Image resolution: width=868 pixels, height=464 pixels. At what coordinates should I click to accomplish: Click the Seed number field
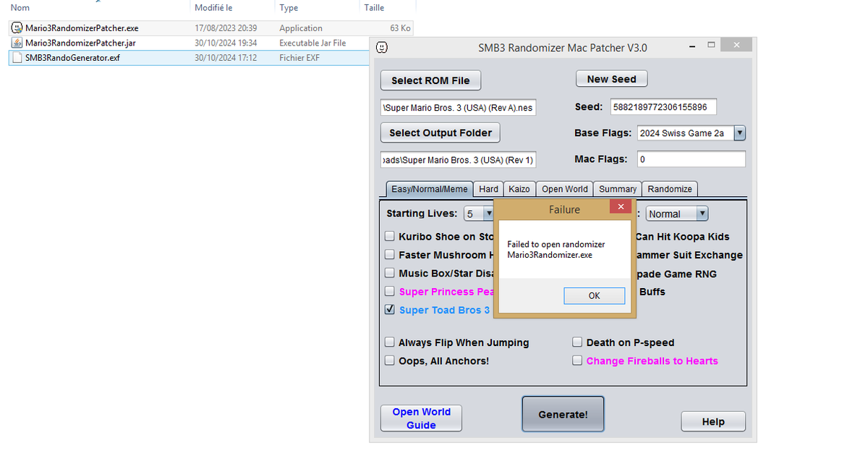click(663, 107)
